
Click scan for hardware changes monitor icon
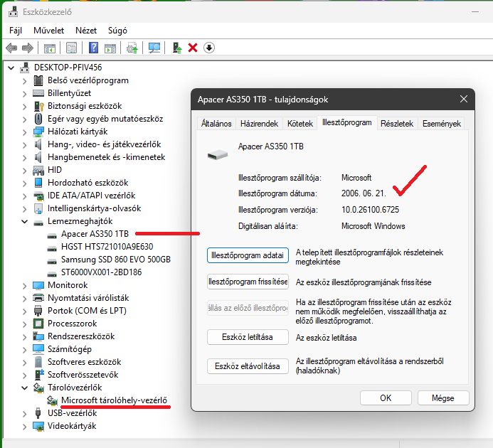(154, 48)
